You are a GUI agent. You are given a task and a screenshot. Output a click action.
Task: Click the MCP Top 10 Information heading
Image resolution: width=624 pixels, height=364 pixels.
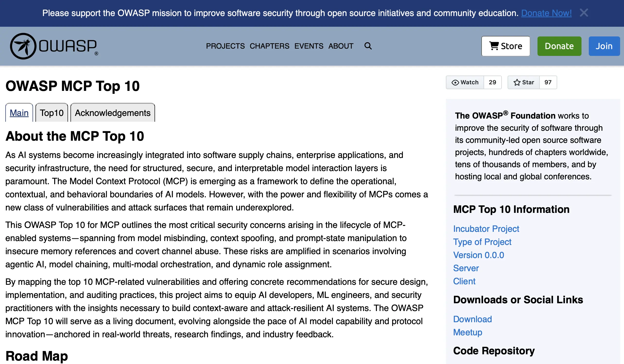pos(511,209)
